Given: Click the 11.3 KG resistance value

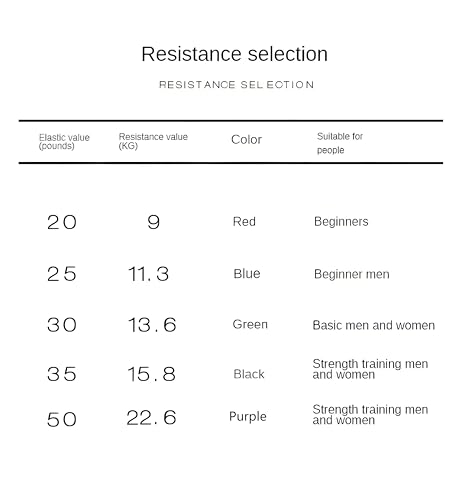Looking at the screenshot, I should (149, 274).
